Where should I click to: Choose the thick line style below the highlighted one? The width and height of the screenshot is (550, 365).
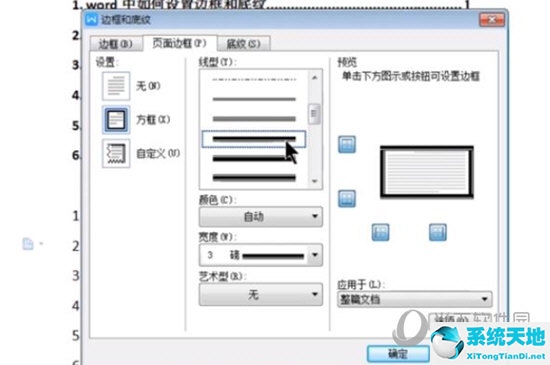[x=254, y=159]
